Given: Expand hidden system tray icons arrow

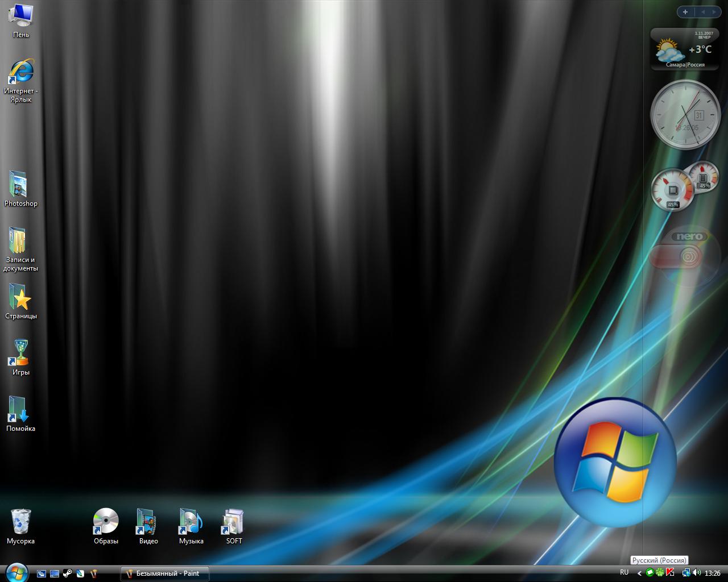Looking at the screenshot, I should (639, 573).
